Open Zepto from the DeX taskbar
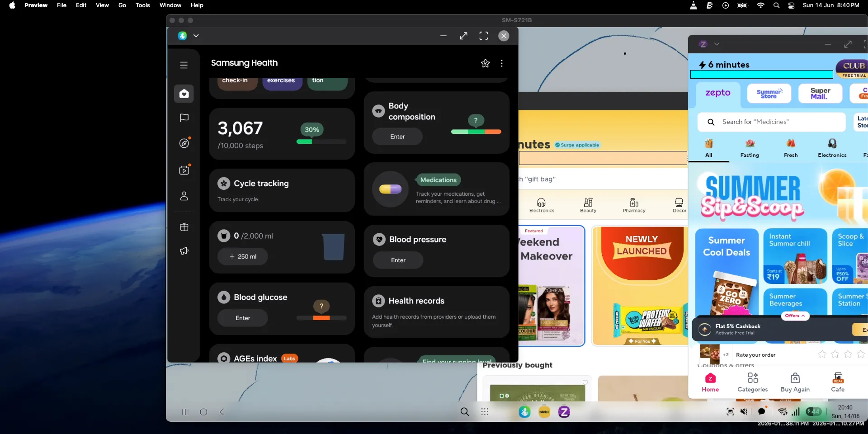The width and height of the screenshot is (868, 434). (x=564, y=412)
